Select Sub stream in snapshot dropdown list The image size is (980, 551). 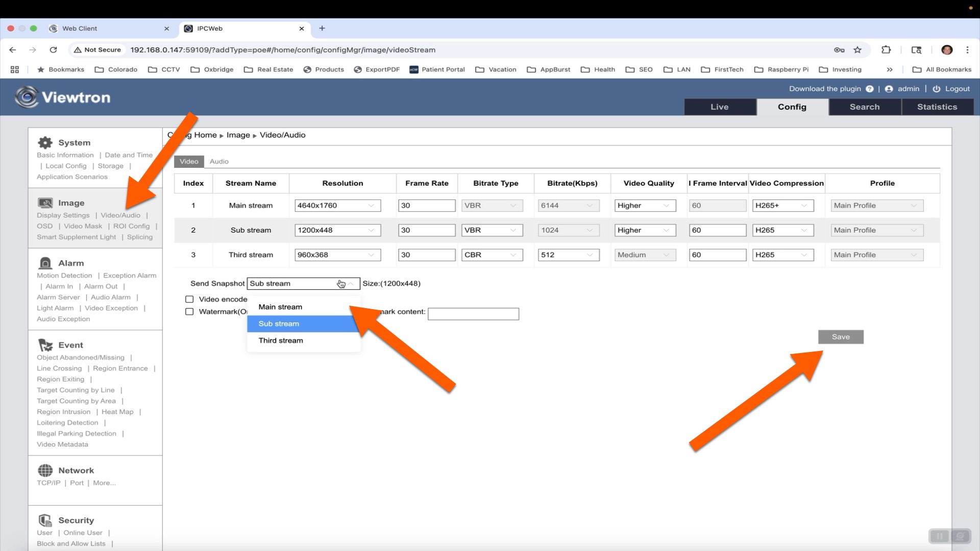point(304,323)
